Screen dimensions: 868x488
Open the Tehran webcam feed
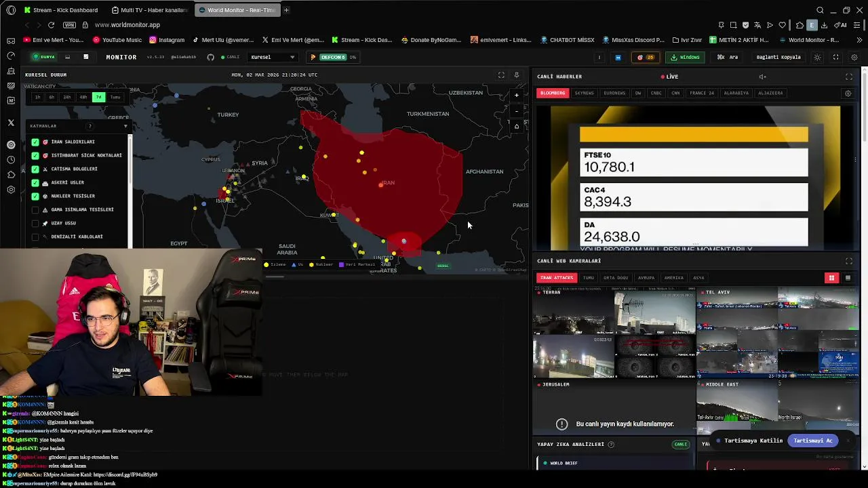tap(614, 332)
